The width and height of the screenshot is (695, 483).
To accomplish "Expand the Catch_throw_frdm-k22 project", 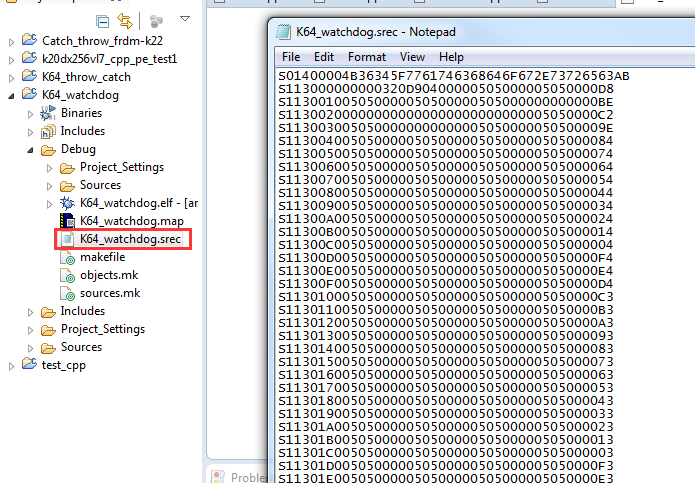I will tap(12, 42).
